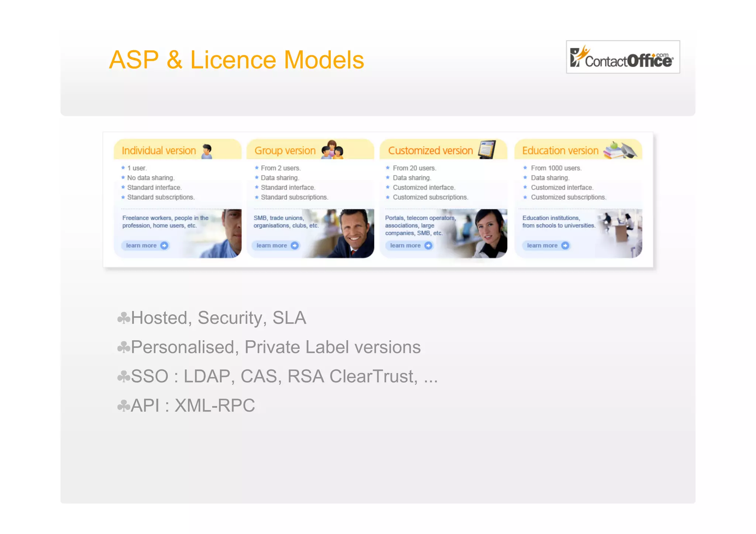Click arrow icon on Individual version learn more
Image resolution: width=756 pixels, height=534 pixels.
[x=164, y=245]
